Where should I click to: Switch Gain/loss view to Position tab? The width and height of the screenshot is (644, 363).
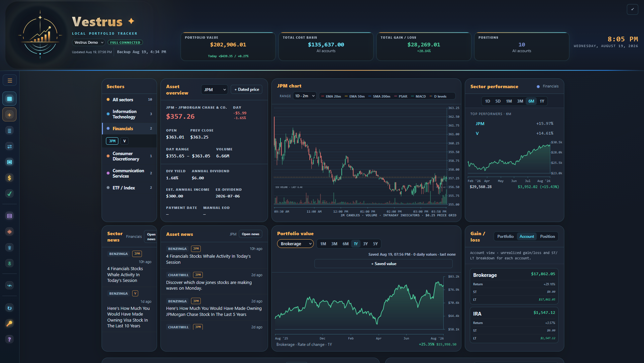click(547, 237)
